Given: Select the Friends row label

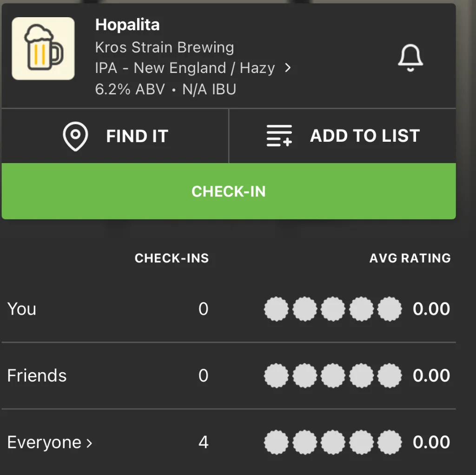Looking at the screenshot, I should pyautogui.click(x=37, y=376).
